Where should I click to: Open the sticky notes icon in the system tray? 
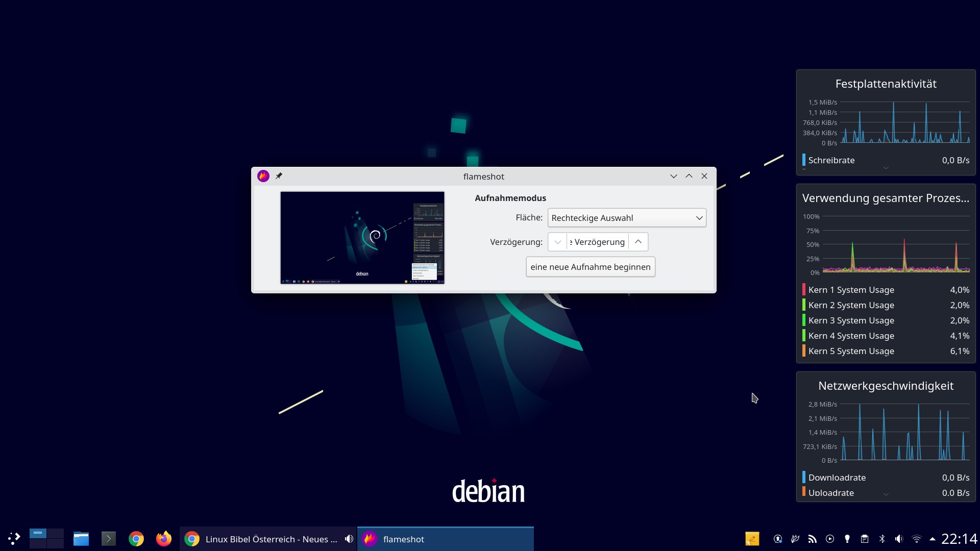pos(753,539)
